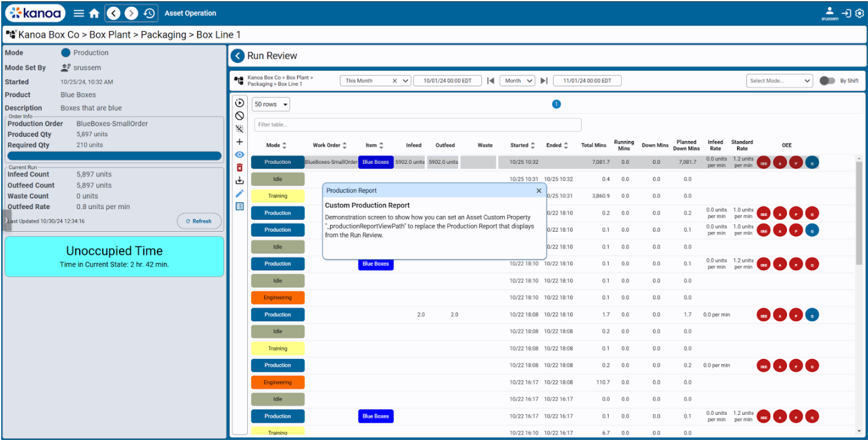Navigate back with the header left arrow
868x440 pixels.
point(114,13)
